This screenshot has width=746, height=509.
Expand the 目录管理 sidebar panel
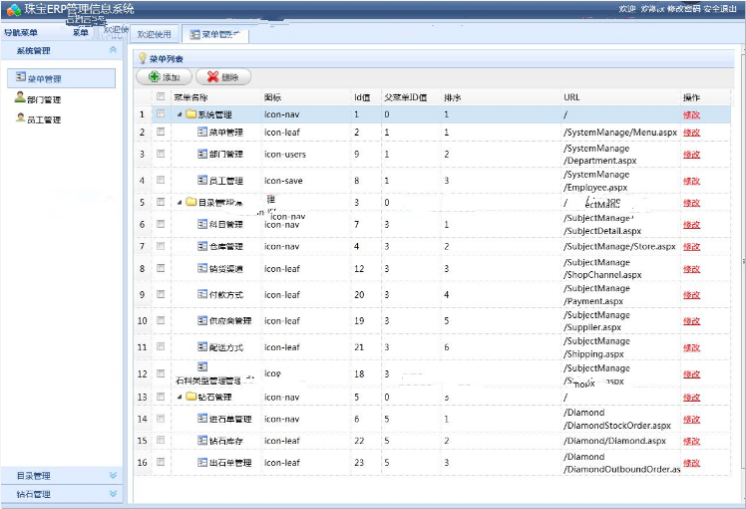click(113, 476)
